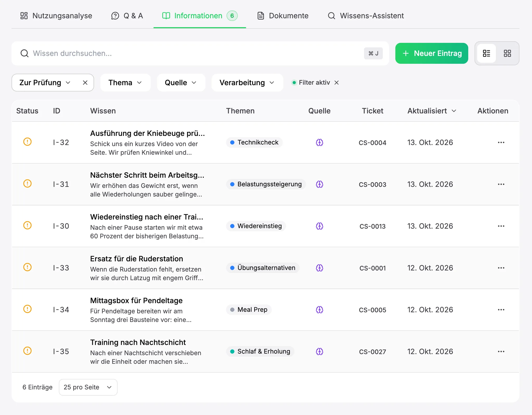The width and height of the screenshot is (532, 415).
Task: Expand the Quelle filter dropdown
Action: point(181,83)
